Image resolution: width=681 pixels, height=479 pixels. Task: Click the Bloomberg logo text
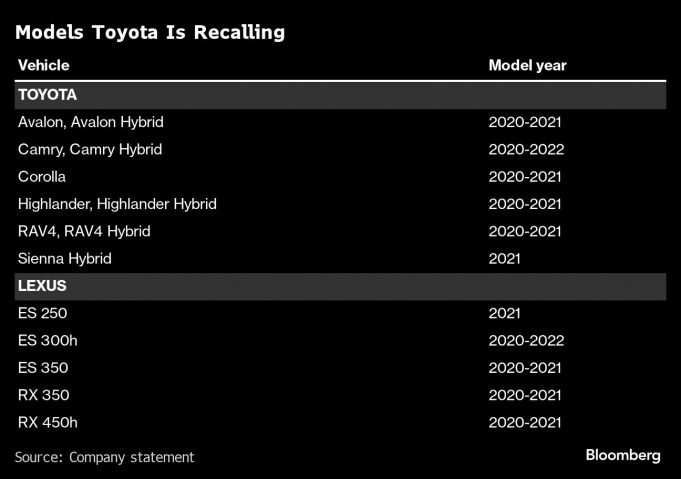pos(622,455)
